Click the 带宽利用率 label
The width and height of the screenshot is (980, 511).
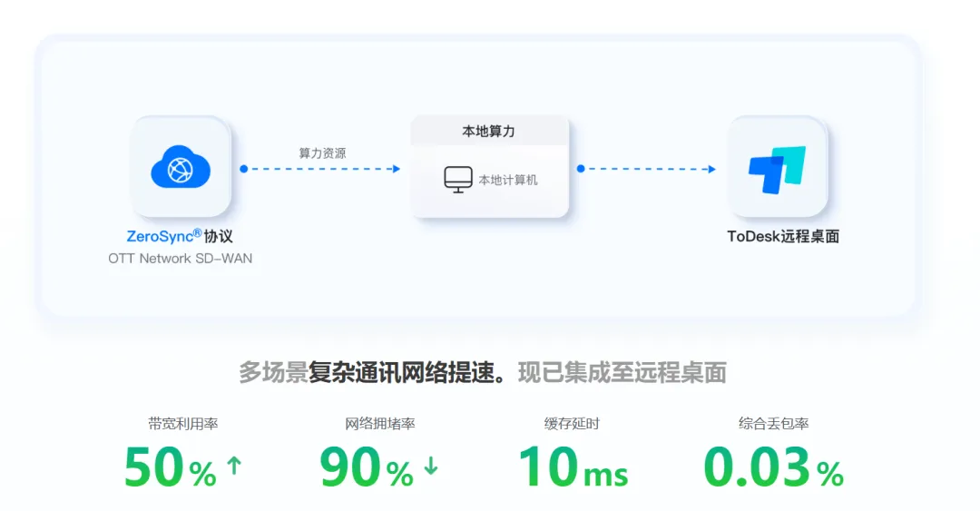click(x=183, y=424)
